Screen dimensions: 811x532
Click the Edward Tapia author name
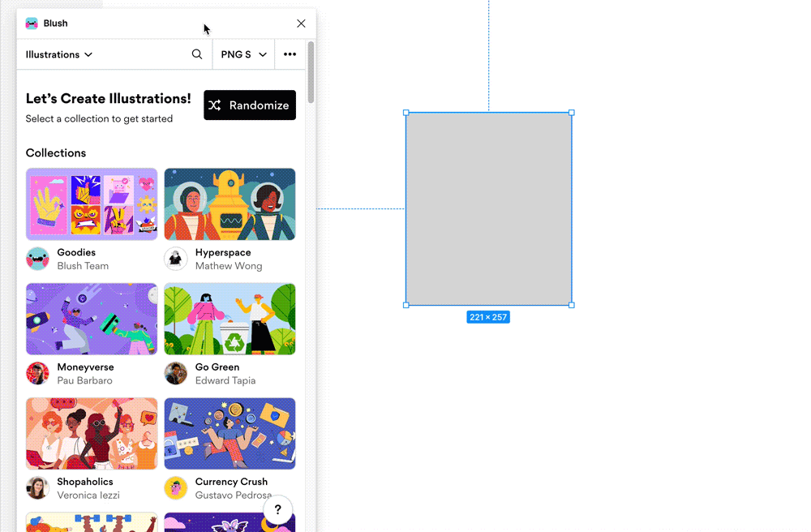tap(225, 380)
